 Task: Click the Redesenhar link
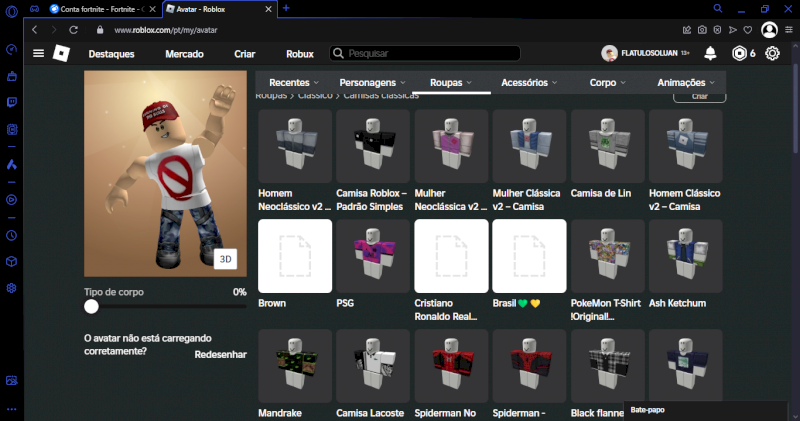220,355
